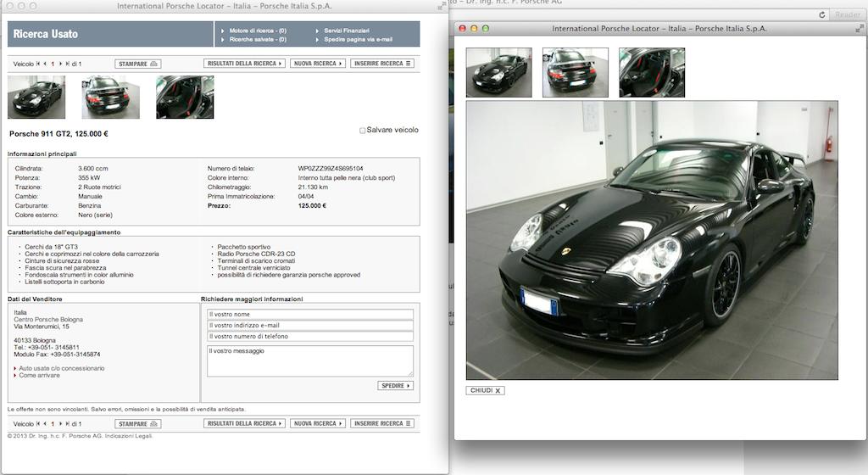Open bottom RISULTATI DELLA RICERCA
Screen dimensions: 868x475
244,423
